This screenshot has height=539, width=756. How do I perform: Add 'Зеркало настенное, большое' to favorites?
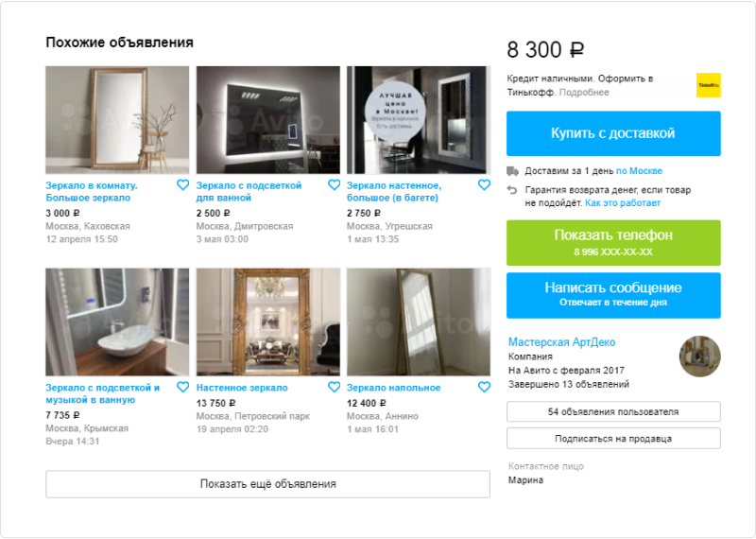coord(484,184)
